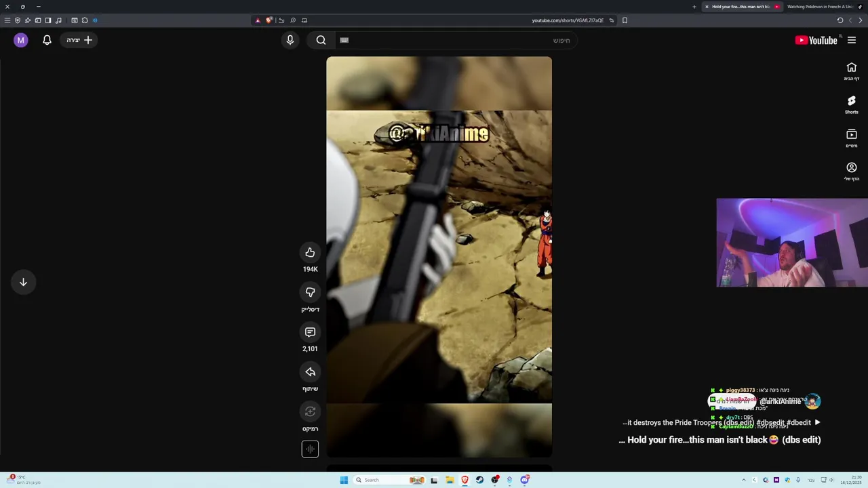
Task: Like the short with 194K likes
Action: click(310, 252)
